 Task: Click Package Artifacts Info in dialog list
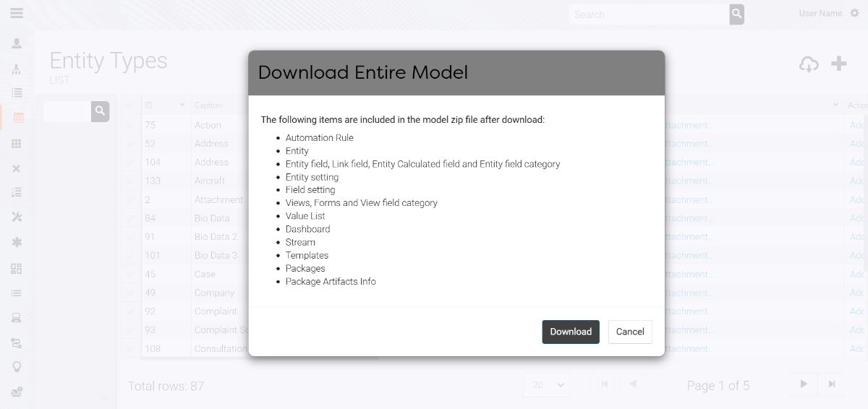tap(331, 281)
